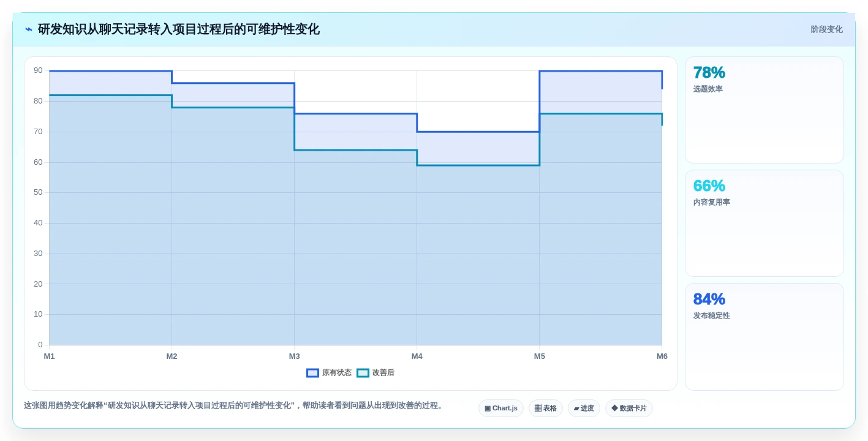Click the 90 y-axis tick label
The width and height of the screenshot is (868, 441).
38,71
